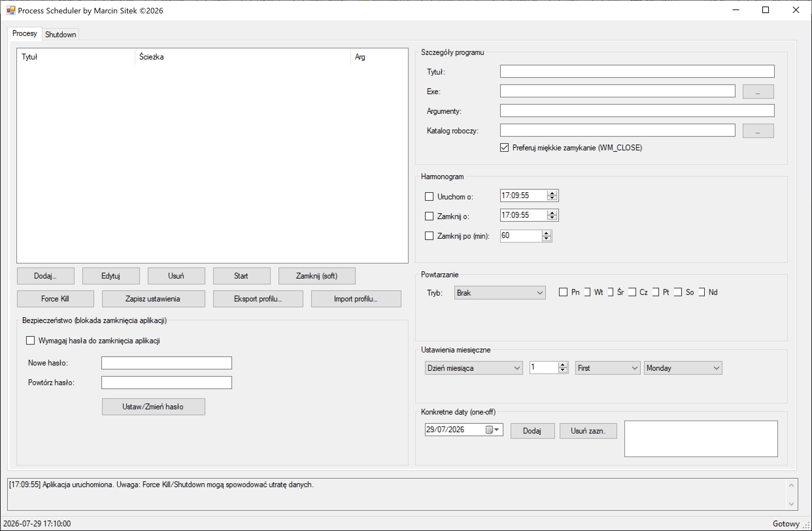Click the log scrollbar down arrow
Viewport: 812px width, 531px height.
tap(792, 504)
